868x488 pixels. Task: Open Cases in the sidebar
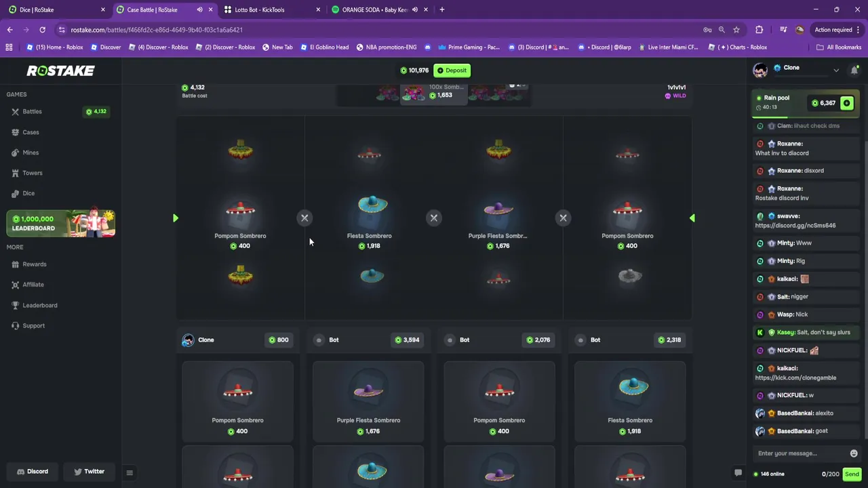30,132
